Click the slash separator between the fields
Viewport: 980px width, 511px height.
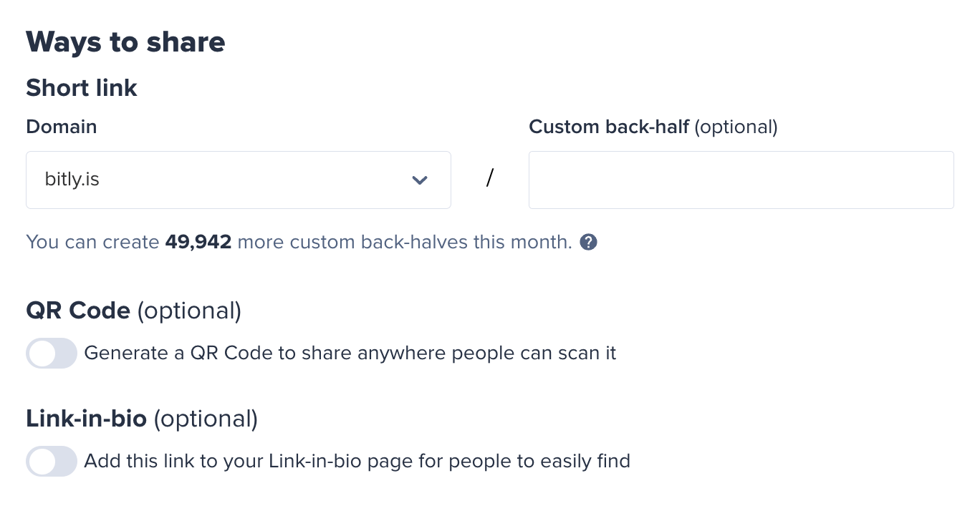490,179
